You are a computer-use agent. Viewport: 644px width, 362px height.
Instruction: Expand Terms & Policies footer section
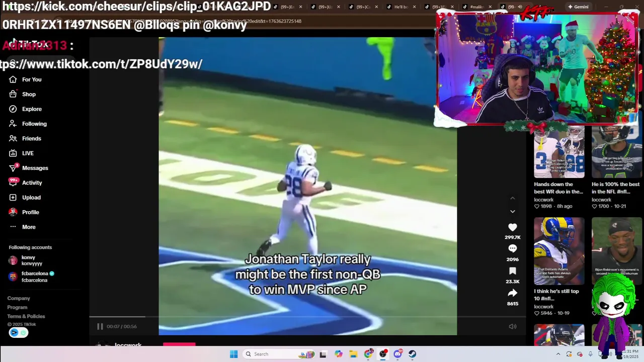click(26, 316)
